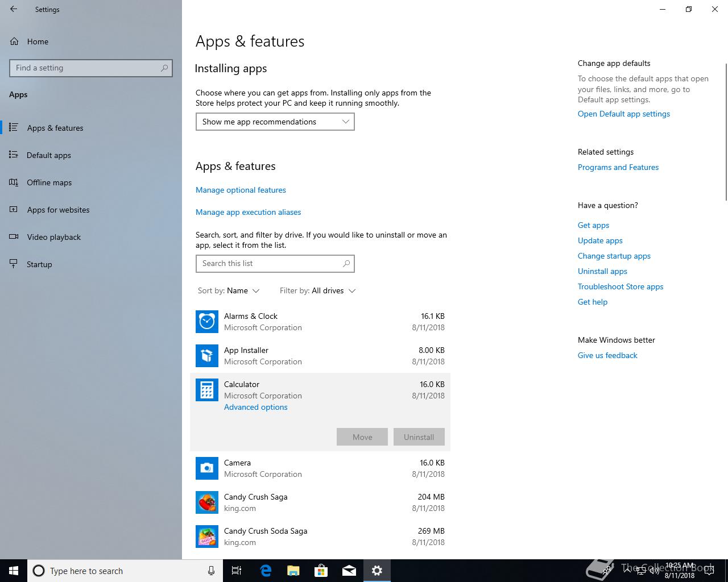728x582 pixels.
Task: Open Video playback settings
Action: click(54, 237)
